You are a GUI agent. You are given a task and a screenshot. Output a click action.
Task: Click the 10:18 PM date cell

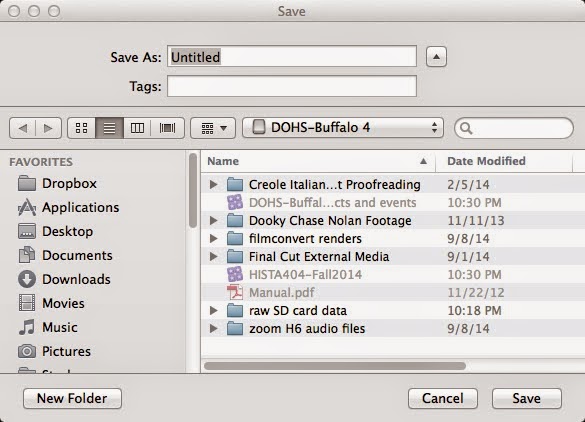coord(474,310)
